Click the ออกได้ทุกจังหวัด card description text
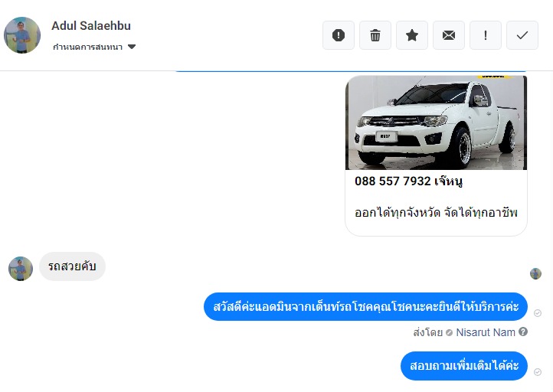Image resolution: width=553 pixels, height=392 pixels. click(x=436, y=213)
